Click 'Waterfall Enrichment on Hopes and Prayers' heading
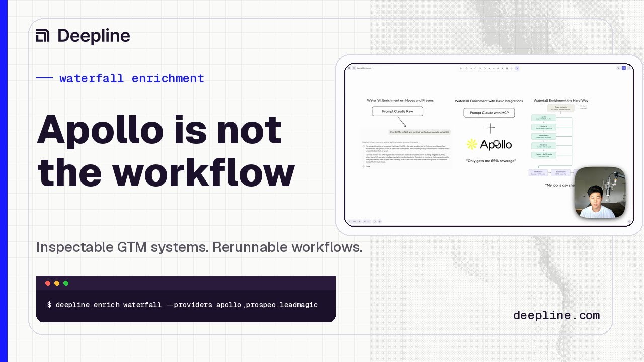The image size is (644, 362). click(x=400, y=100)
